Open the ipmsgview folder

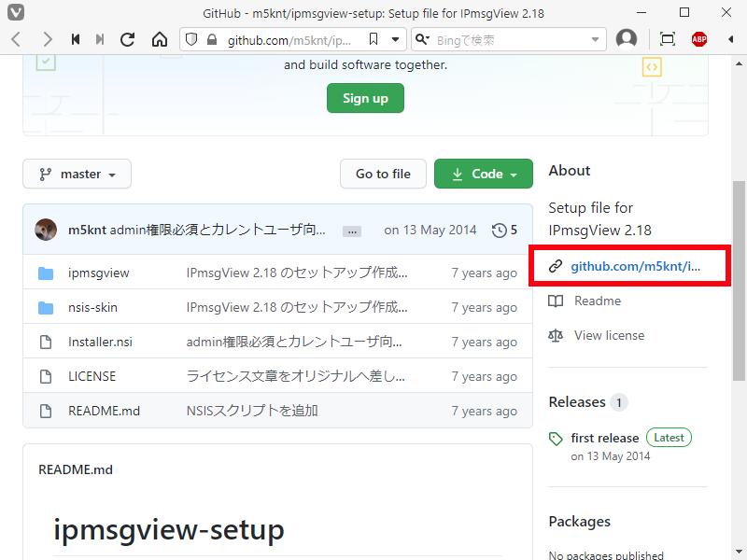tap(99, 273)
